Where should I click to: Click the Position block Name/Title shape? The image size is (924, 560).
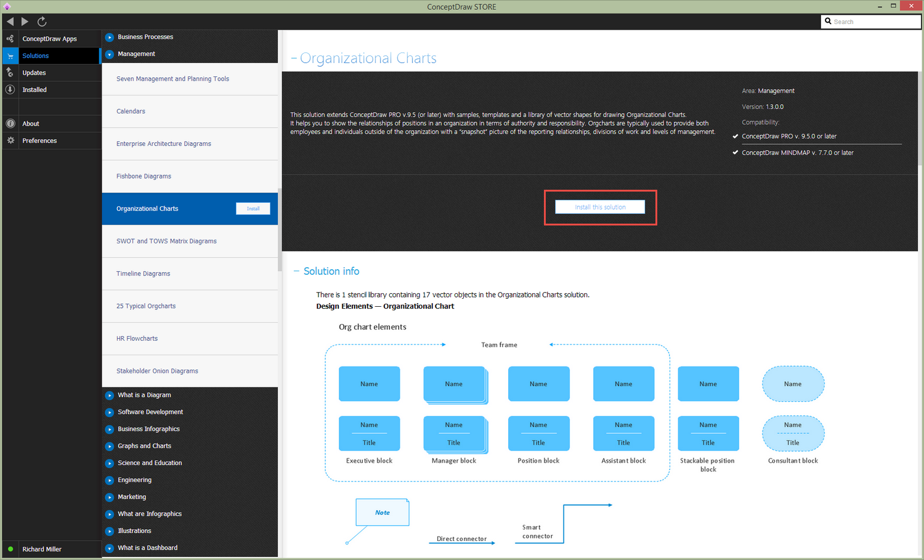click(x=539, y=434)
